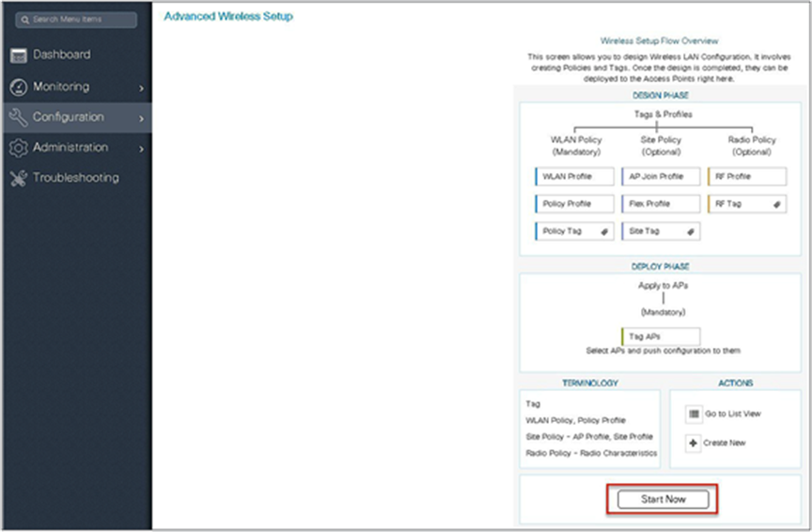Click the search magnifier icon
Screen dimensions: 812x532
[24, 20]
